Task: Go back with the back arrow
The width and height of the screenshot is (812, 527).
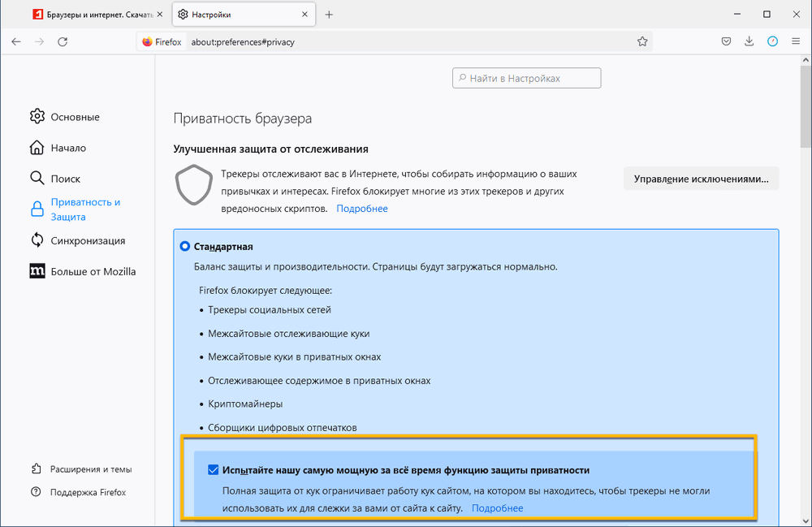Action: point(16,41)
